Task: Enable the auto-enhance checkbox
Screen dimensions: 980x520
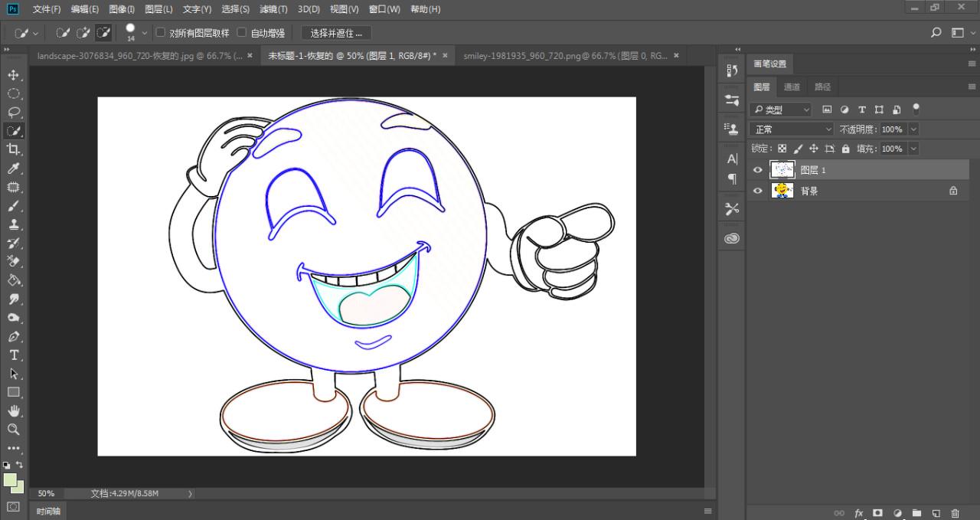Action: click(x=242, y=33)
